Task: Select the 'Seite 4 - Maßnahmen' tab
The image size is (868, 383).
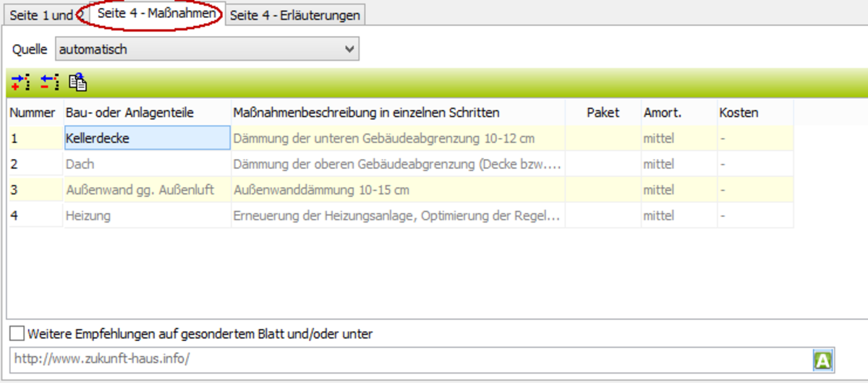Action: (x=157, y=14)
